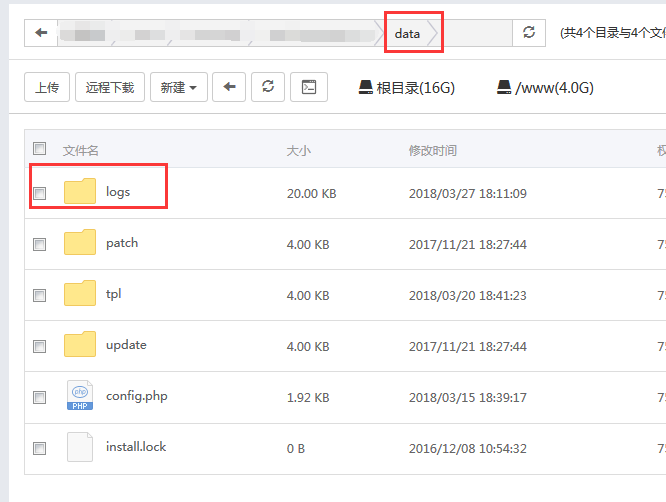Select the patch folder checkbox
The height and width of the screenshot is (502, 666).
(x=40, y=244)
